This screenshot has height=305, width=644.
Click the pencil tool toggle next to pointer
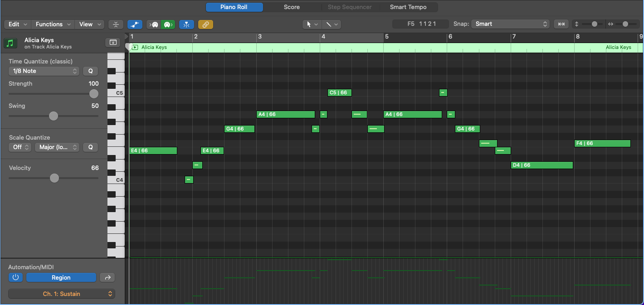(x=328, y=24)
